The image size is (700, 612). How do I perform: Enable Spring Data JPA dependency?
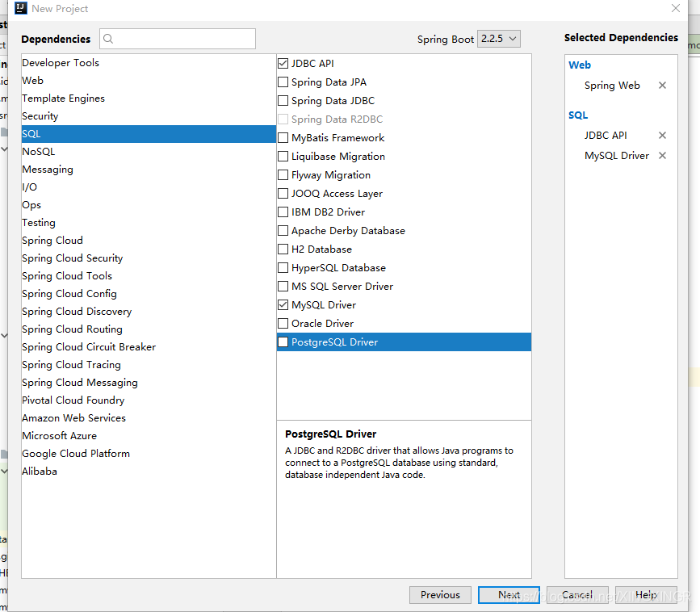point(283,82)
